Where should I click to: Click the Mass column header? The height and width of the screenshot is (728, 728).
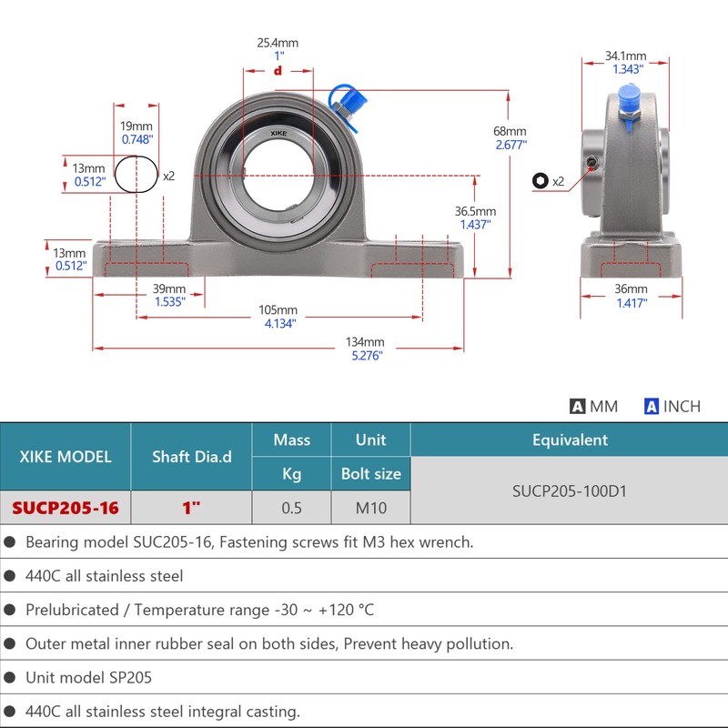[x=291, y=440]
